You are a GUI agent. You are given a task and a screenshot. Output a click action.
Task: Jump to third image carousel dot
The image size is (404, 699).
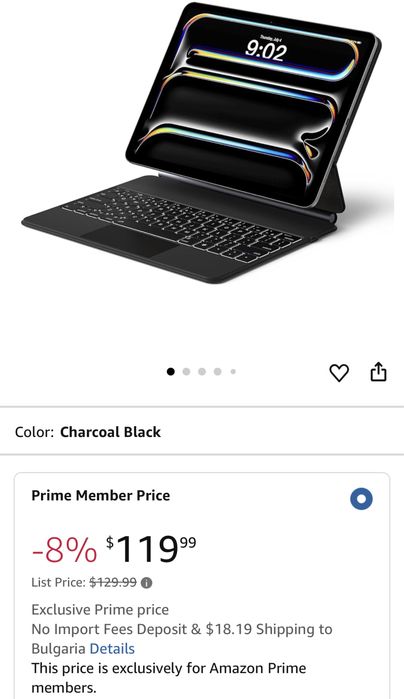[202, 371]
